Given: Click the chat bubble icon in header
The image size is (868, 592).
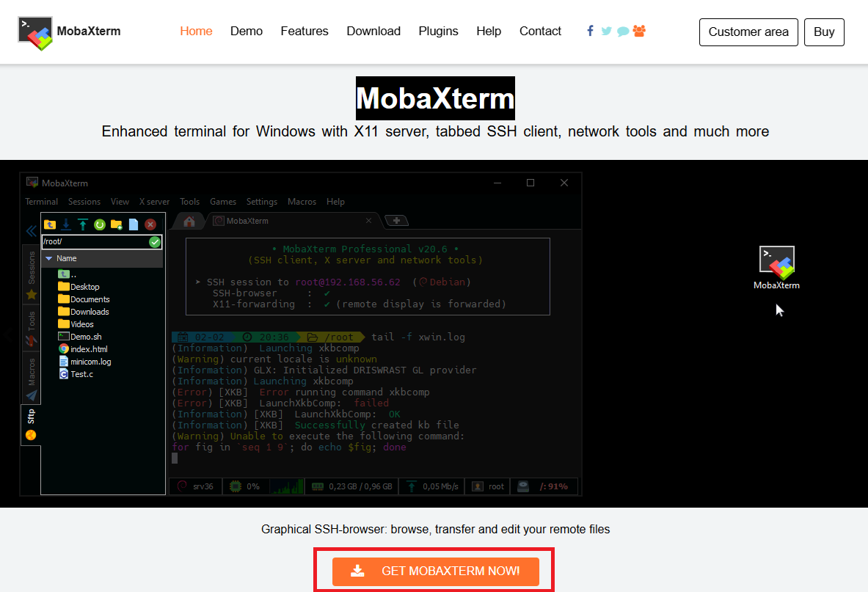Looking at the screenshot, I should [623, 32].
